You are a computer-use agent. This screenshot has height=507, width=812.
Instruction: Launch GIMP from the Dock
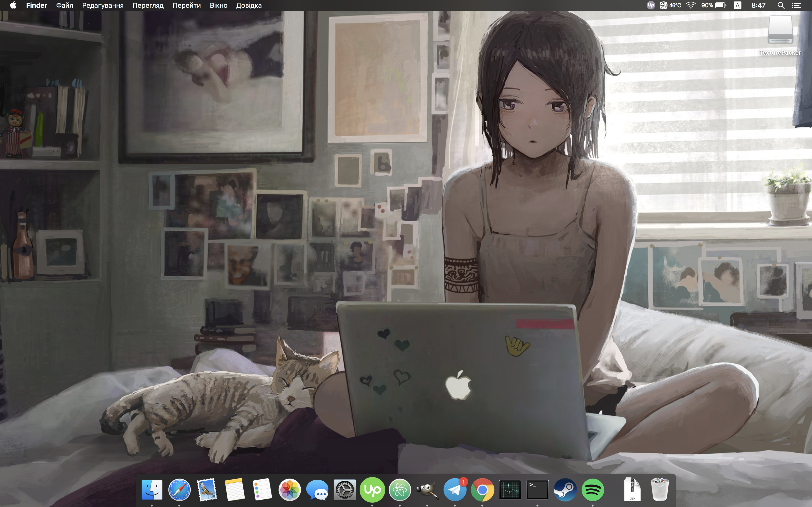tap(427, 490)
